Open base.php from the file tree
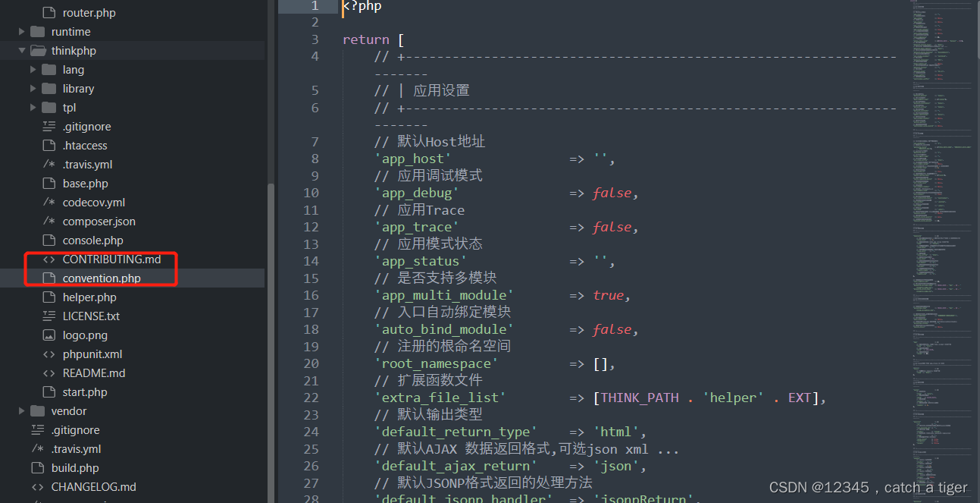The image size is (980, 503). point(86,184)
